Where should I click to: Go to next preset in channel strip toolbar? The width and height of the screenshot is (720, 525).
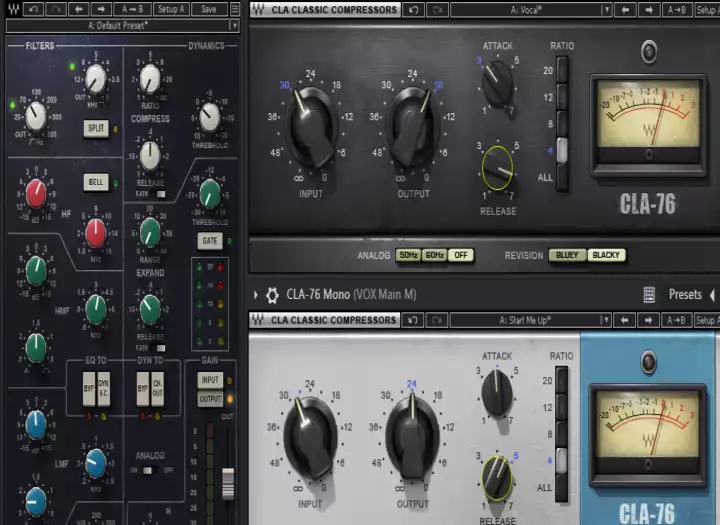101,9
